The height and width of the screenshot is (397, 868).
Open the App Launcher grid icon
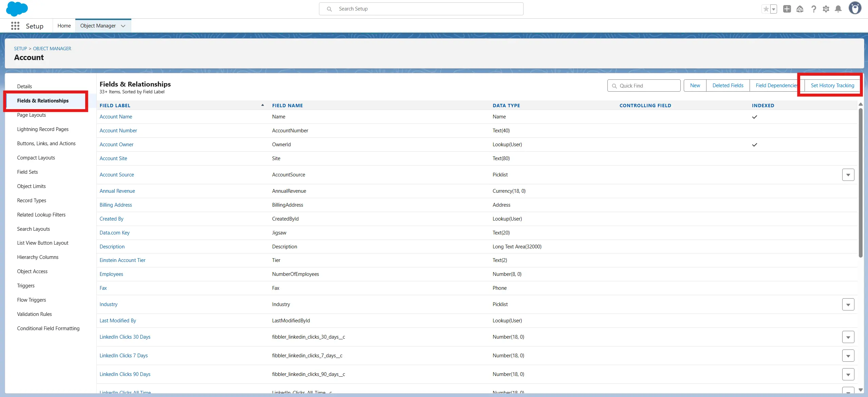pos(15,26)
